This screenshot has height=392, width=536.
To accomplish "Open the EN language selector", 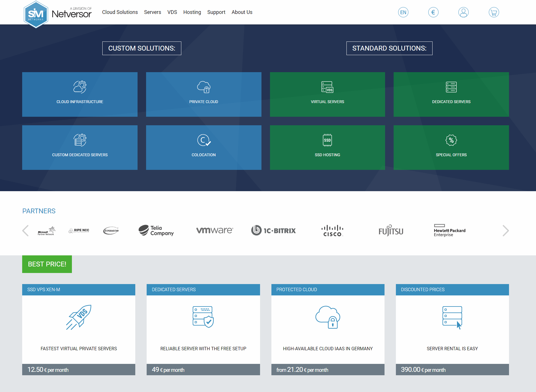I will pos(403,12).
